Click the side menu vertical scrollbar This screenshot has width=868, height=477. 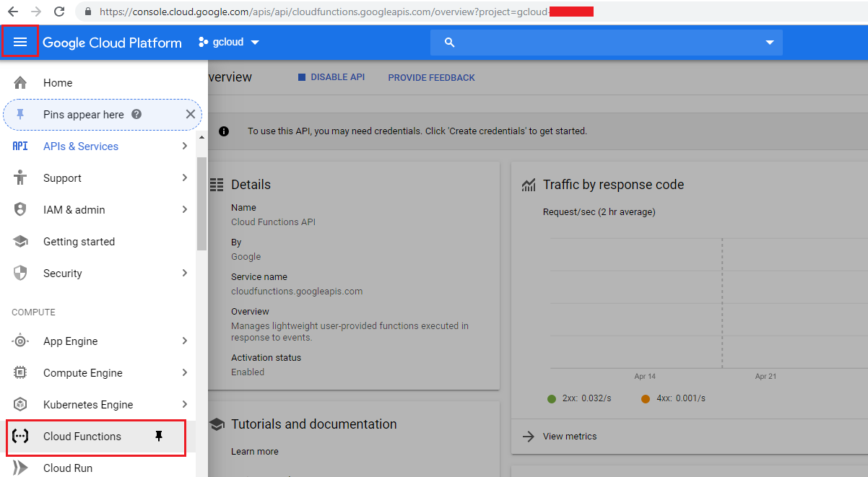coord(201,204)
